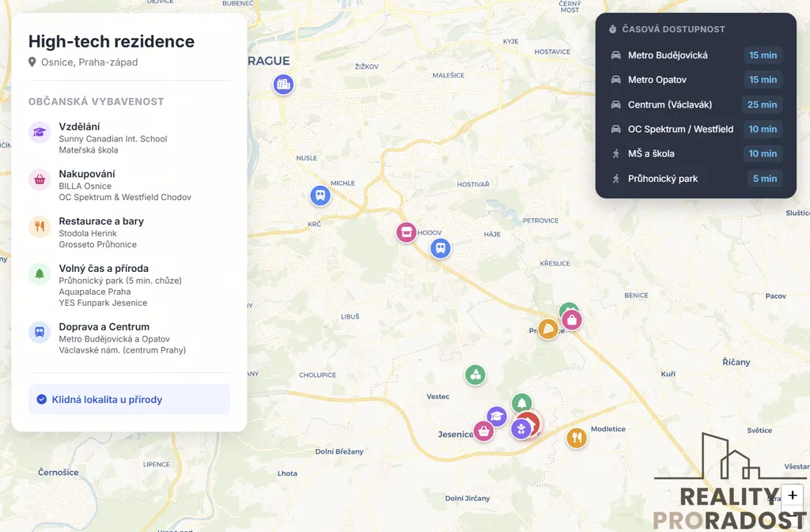Click the location pin next to Osnice
Image resolution: width=810 pixels, height=532 pixels.
[32, 62]
